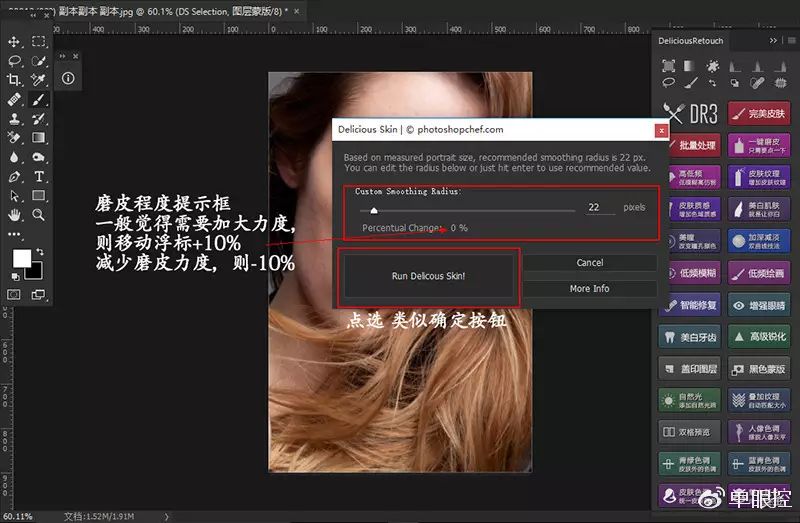Image resolution: width=800 pixels, height=523 pixels.
Task: Toggle Quick Mask mode icon
Action: (x=14, y=294)
